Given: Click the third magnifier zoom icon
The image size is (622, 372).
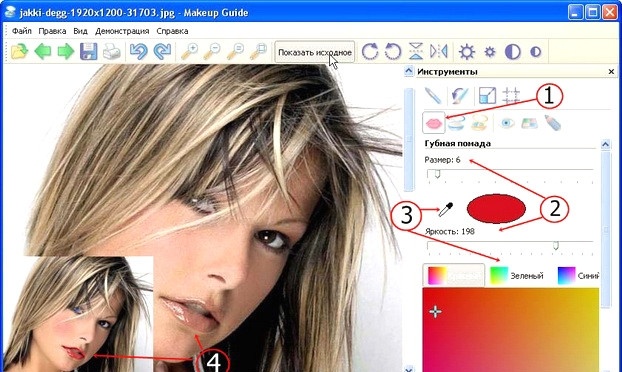Looking at the screenshot, I should 235,52.
